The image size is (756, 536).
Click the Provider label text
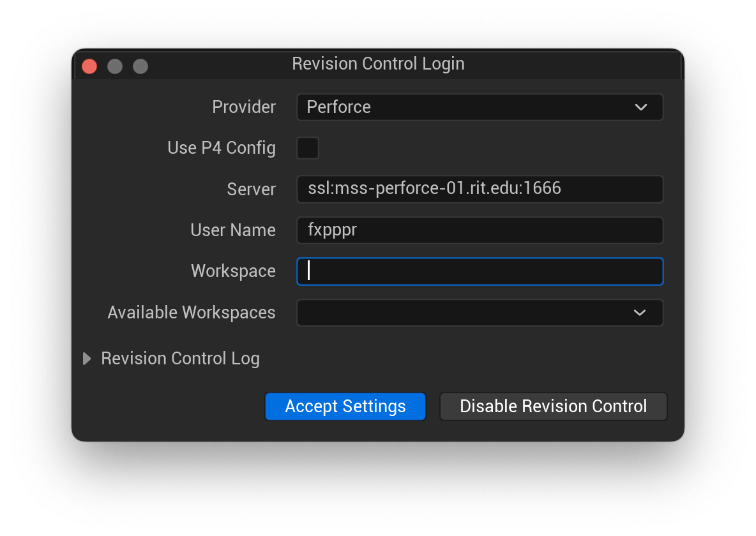[244, 107]
